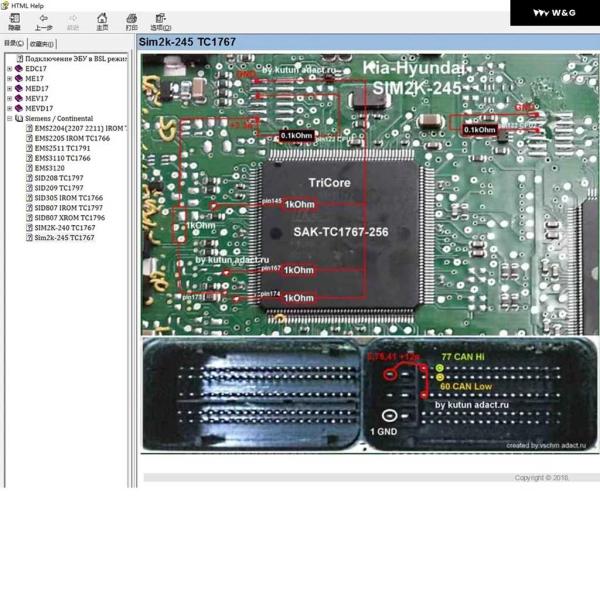600x600 pixels.
Task: Click the ECU connector pinout image
Action: [370, 395]
